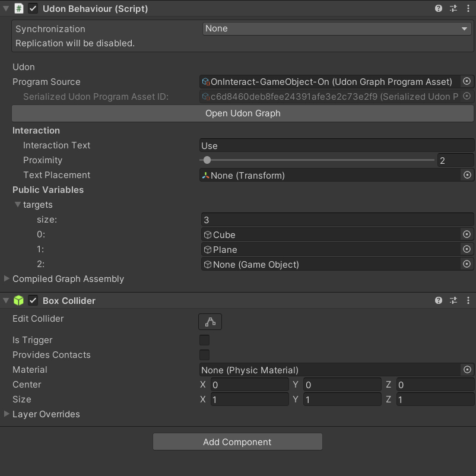
Task: Collapse the targets array
Action: click(x=18, y=204)
